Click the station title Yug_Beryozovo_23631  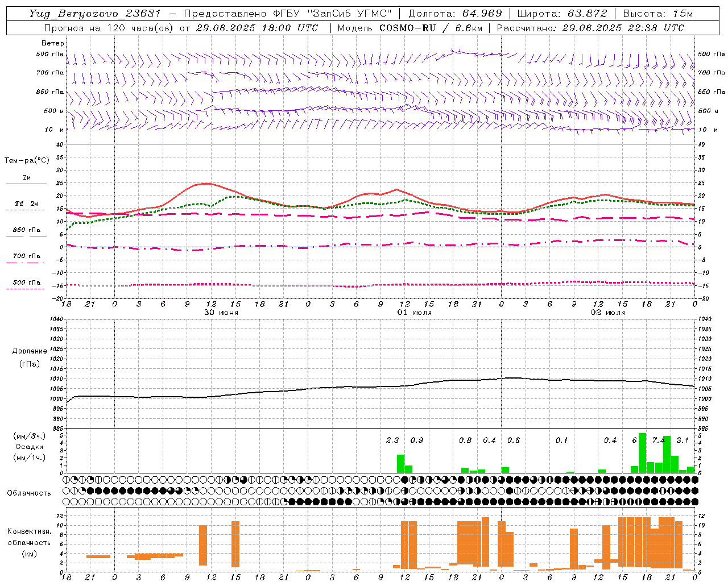click(x=95, y=14)
